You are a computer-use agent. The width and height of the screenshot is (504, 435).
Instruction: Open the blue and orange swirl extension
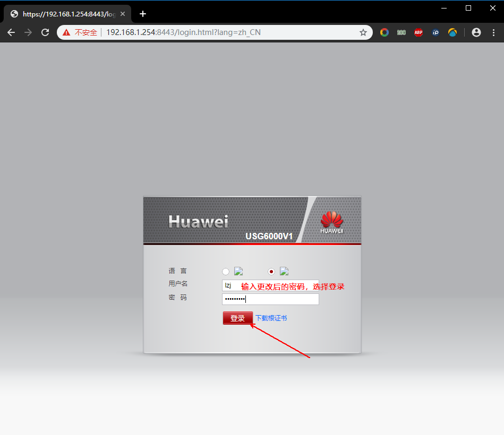pyautogui.click(x=452, y=32)
